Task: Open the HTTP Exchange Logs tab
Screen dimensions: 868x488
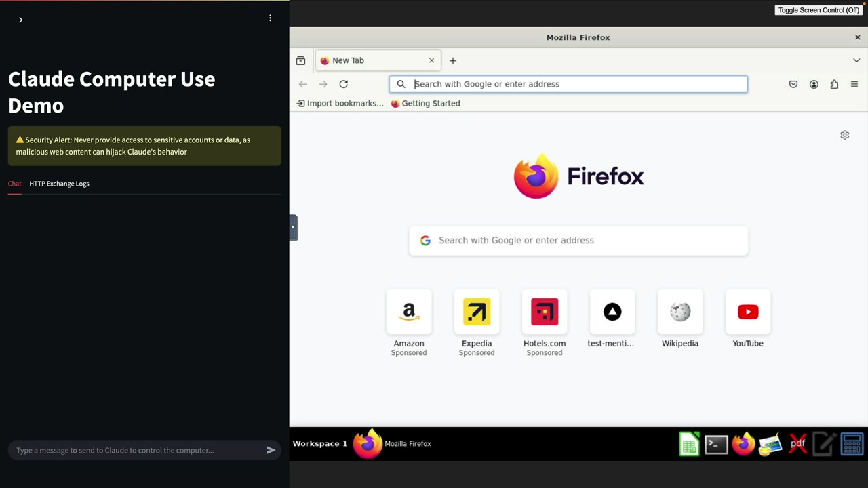Action: coord(59,184)
